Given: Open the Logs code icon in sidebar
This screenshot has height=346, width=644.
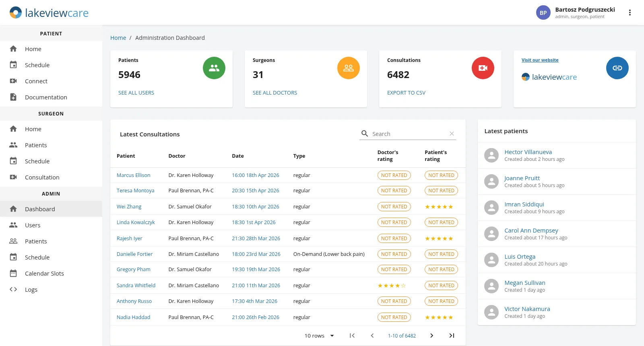Looking at the screenshot, I should click(x=13, y=289).
